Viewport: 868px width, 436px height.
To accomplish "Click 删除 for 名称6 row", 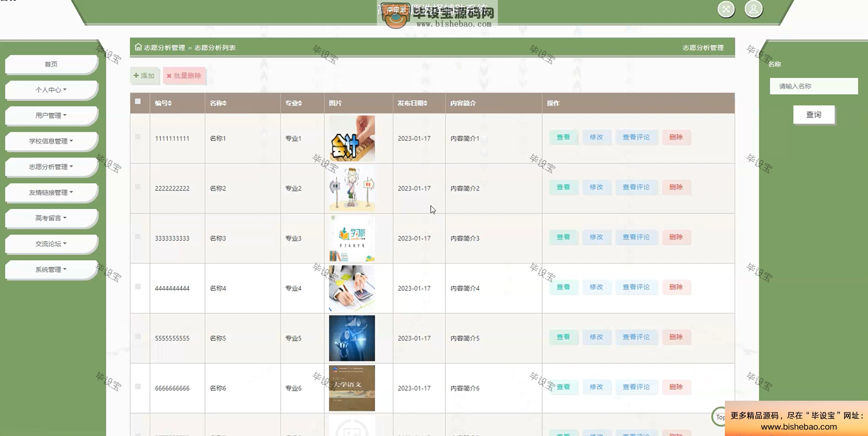I will click(x=676, y=387).
